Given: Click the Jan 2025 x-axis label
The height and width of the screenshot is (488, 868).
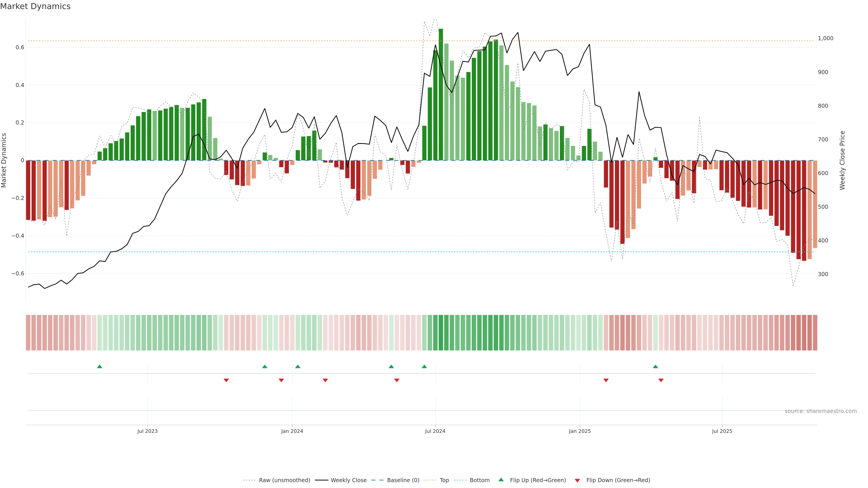Looking at the screenshot, I should (580, 431).
